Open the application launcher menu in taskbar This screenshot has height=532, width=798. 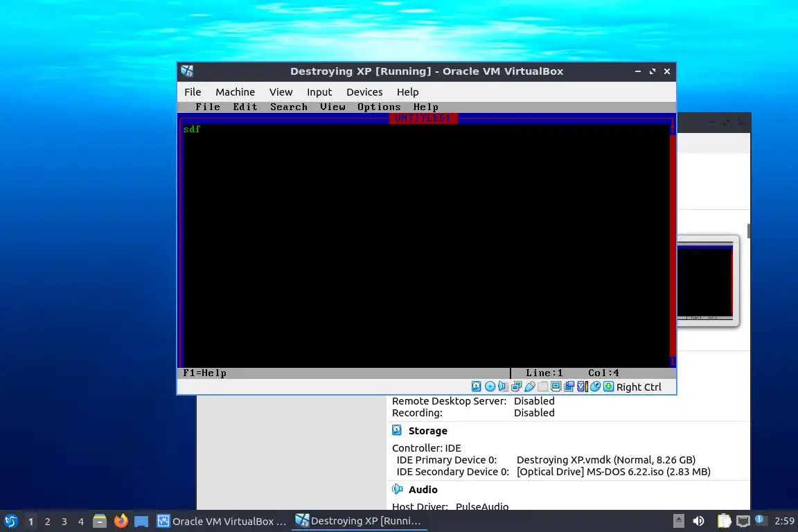(x=11, y=521)
